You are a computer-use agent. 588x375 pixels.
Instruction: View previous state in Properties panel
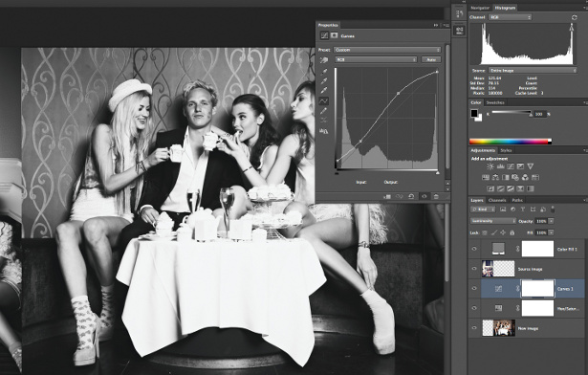(400, 196)
